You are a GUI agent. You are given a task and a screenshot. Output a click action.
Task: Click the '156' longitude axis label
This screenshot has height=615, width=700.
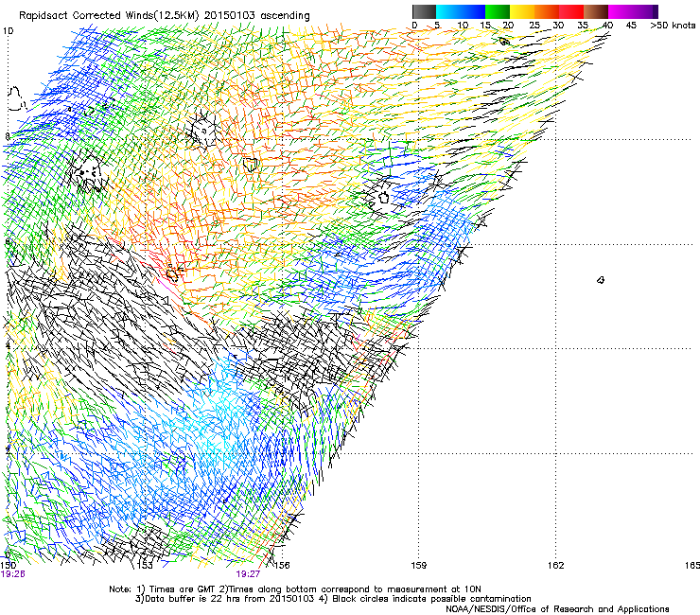282,566
